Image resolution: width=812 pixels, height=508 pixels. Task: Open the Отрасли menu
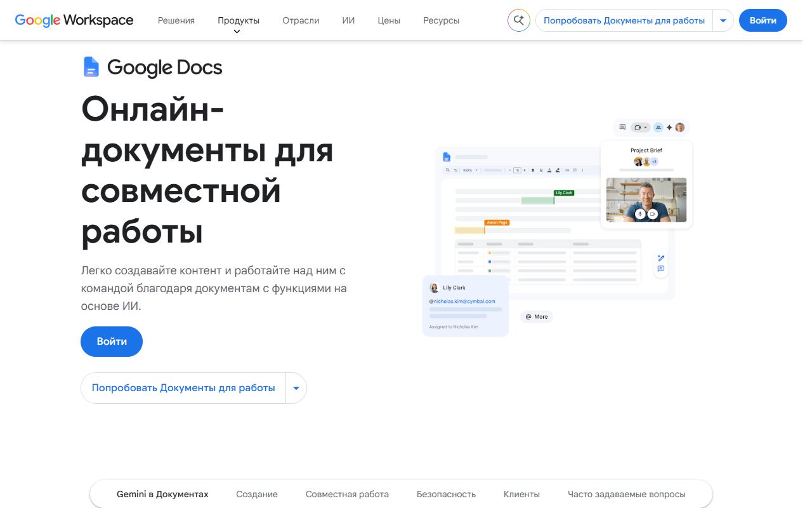(301, 20)
